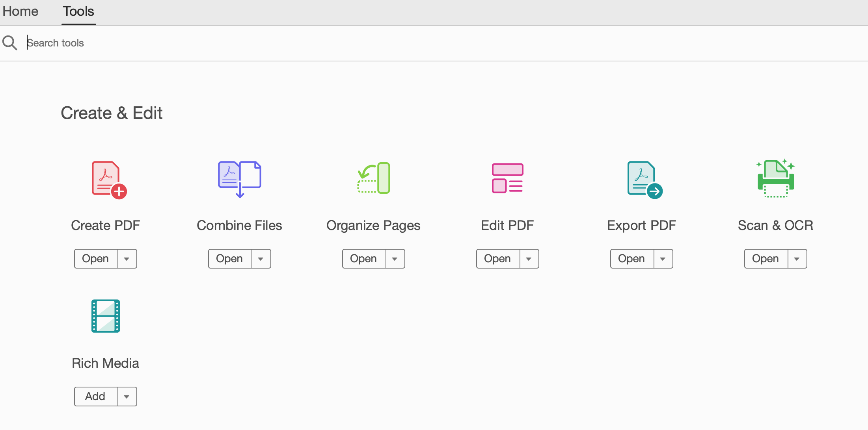This screenshot has width=868, height=430.
Task: Select the Tools tab
Action: click(x=78, y=11)
